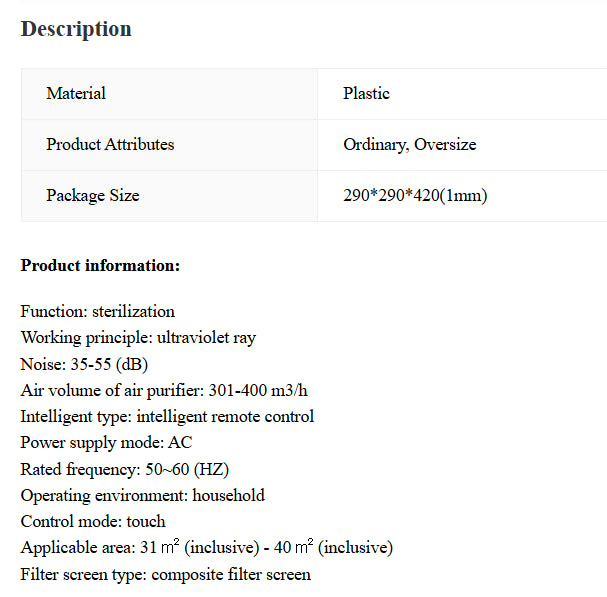Click the 290*290*420(1mm) package size value
This screenshot has width=607, height=597.
pyautogui.click(x=415, y=196)
